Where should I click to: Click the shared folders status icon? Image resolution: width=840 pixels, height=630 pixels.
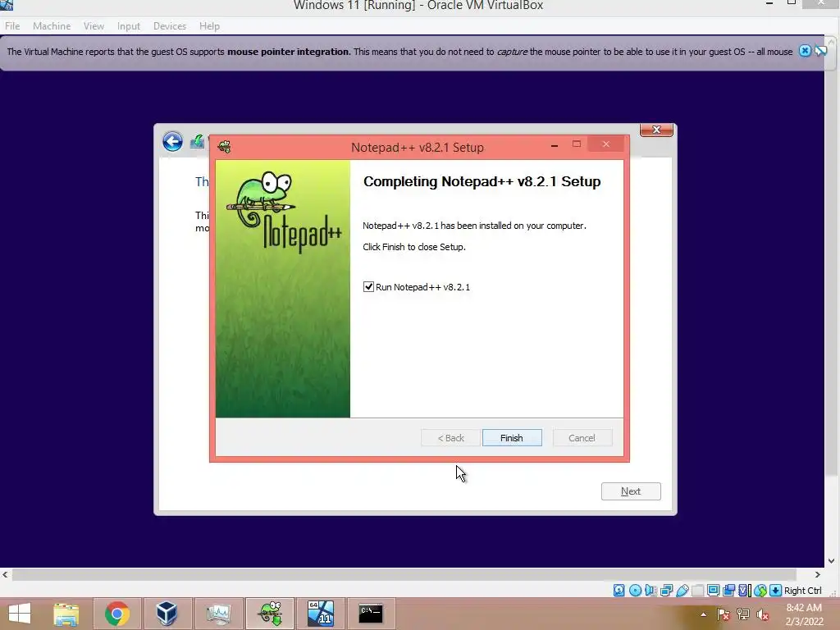(x=697, y=591)
